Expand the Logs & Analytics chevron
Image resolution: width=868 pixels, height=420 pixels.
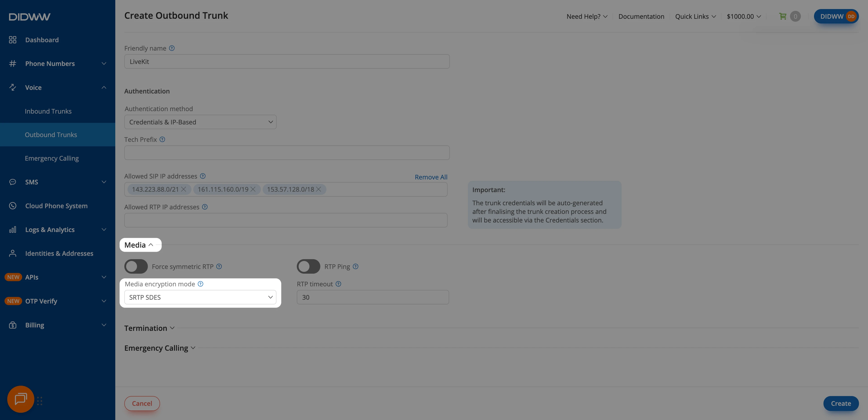click(104, 229)
